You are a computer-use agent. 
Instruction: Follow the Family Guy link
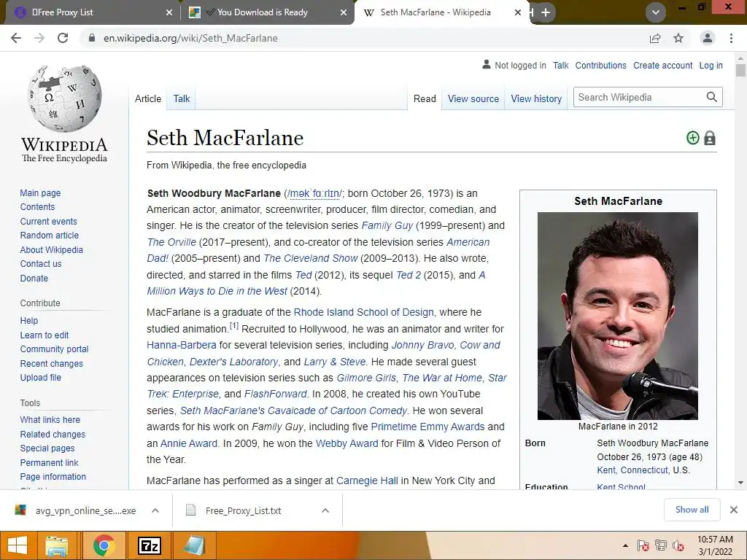(387, 225)
